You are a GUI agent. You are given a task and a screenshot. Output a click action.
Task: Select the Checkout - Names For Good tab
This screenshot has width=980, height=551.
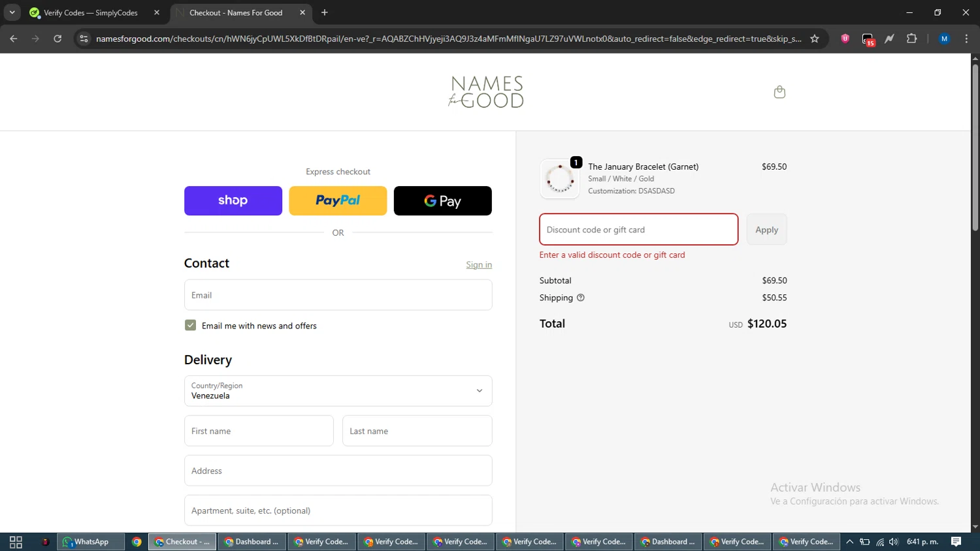236,12
